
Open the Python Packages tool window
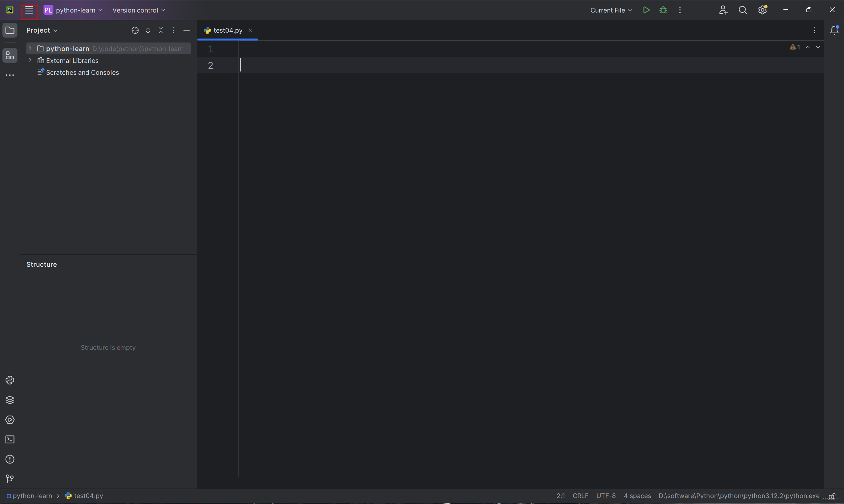tap(10, 400)
